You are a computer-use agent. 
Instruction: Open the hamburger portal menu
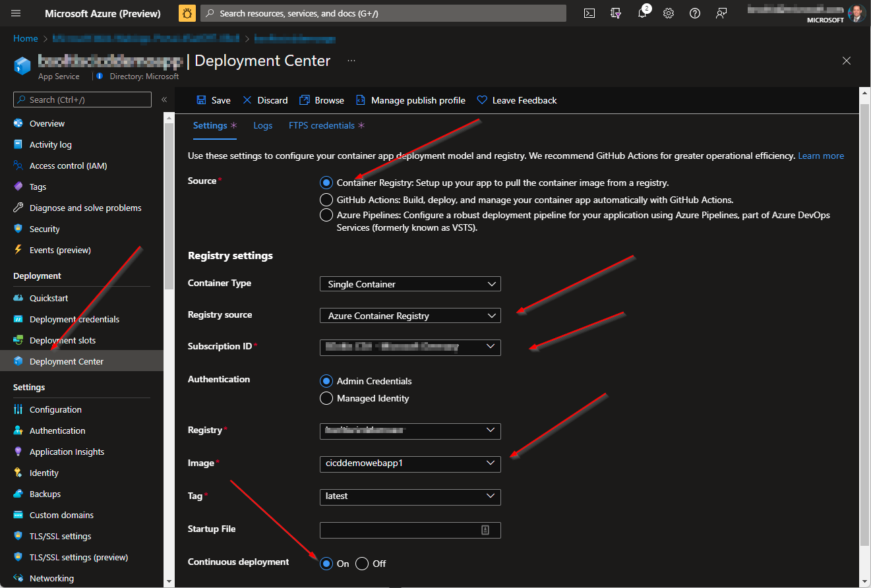16,13
